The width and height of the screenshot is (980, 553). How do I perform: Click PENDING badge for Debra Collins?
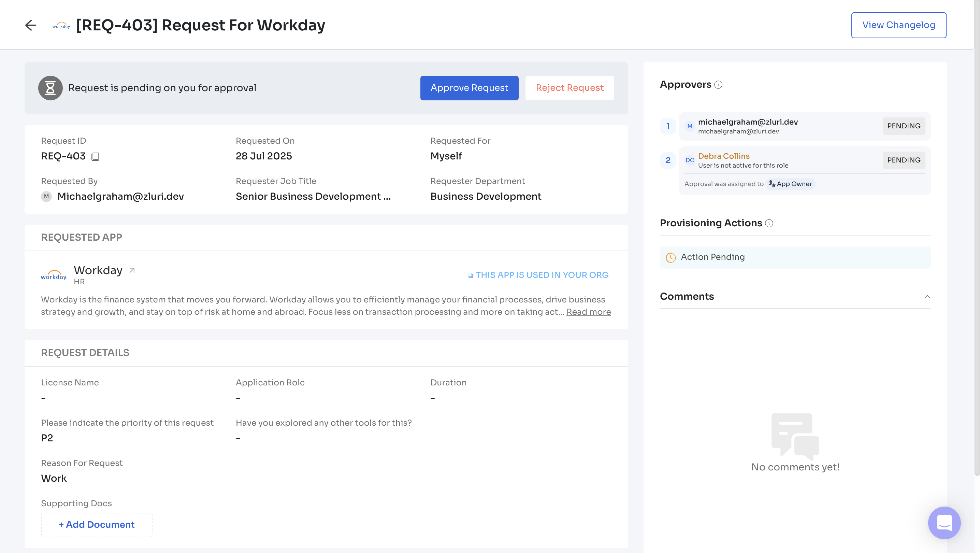(x=904, y=160)
